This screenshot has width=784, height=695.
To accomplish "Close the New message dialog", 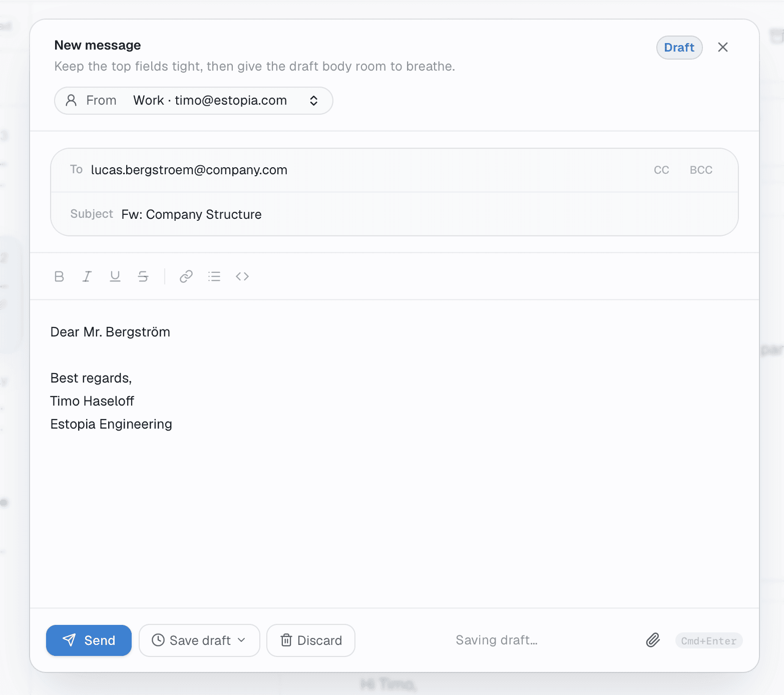I will click(x=722, y=47).
